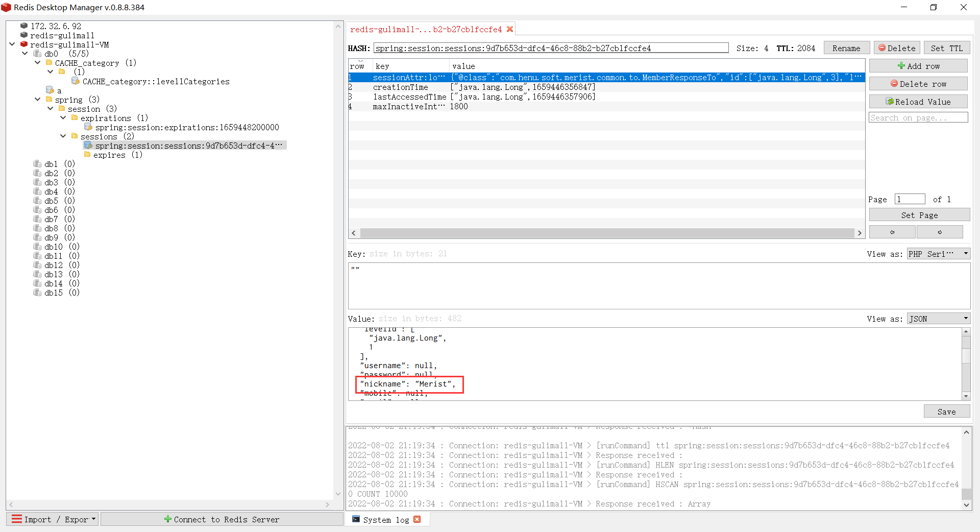Click the table horizontal scrollbar
The height and width of the screenshot is (532, 980).
coord(607,233)
